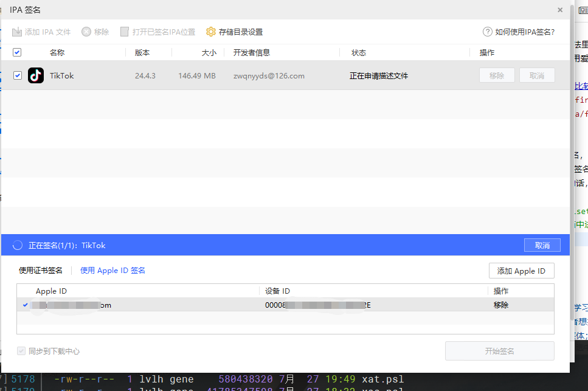Screen dimensions: 588x391
Task: Click the blue checkmark beside Apple ID row
Action: (25, 305)
